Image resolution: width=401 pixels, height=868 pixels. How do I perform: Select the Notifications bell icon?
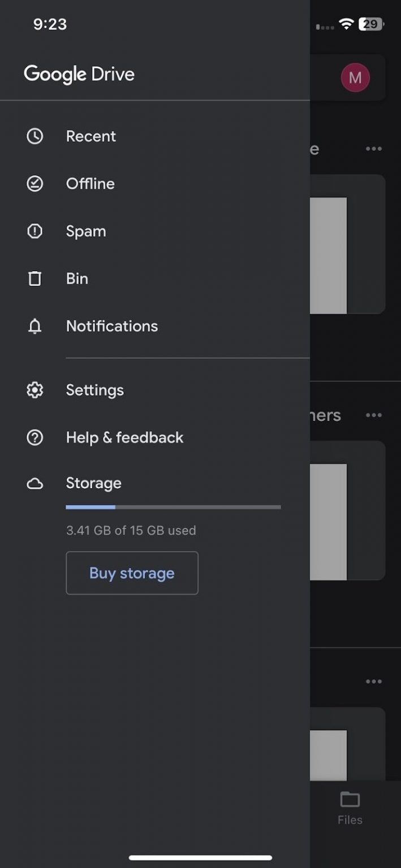pos(35,326)
